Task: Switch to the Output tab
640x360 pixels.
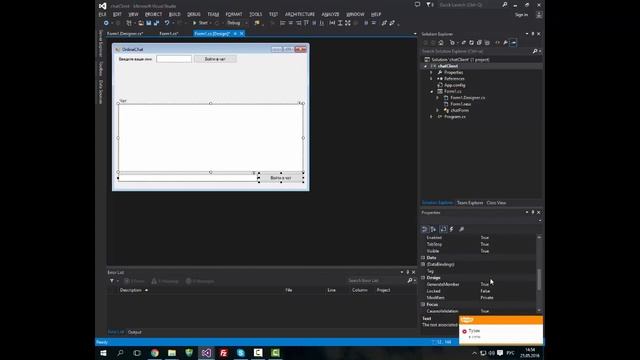Action: click(135, 332)
